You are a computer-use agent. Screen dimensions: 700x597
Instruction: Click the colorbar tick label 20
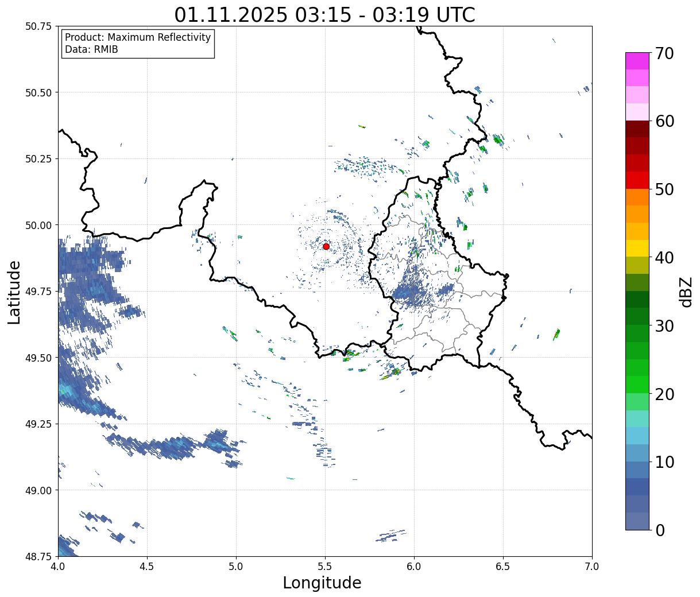click(x=664, y=394)
